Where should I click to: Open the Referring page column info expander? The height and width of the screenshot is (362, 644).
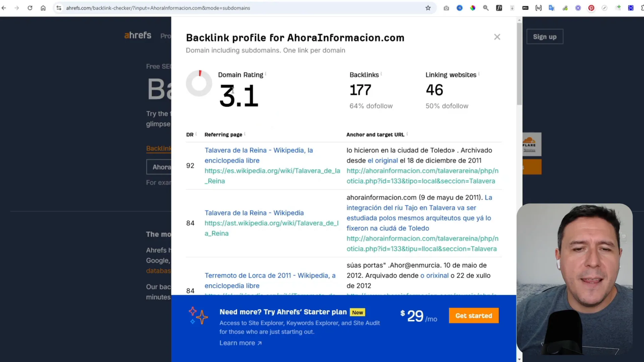point(245,134)
